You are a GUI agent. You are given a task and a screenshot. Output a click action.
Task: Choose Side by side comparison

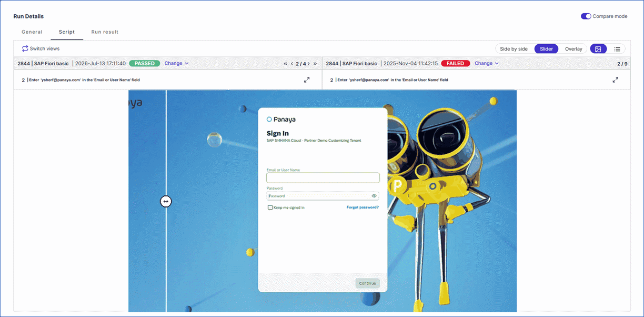pyautogui.click(x=514, y=49)
